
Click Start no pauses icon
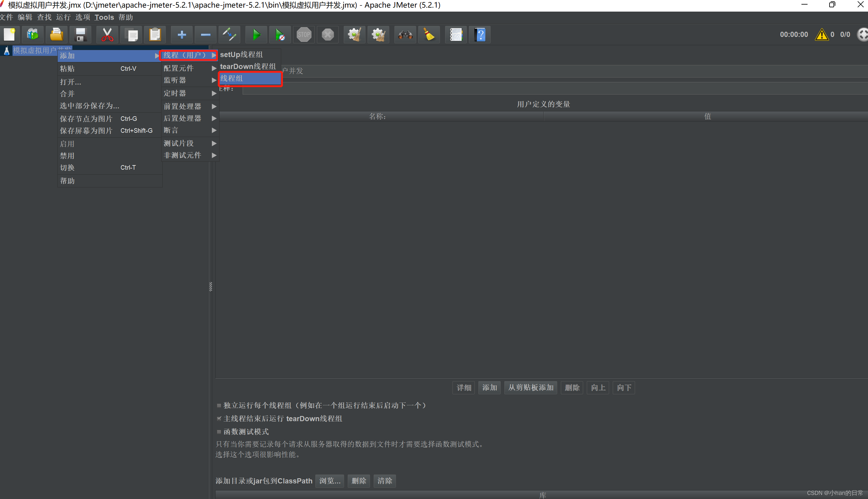click(x=280, y=34)
